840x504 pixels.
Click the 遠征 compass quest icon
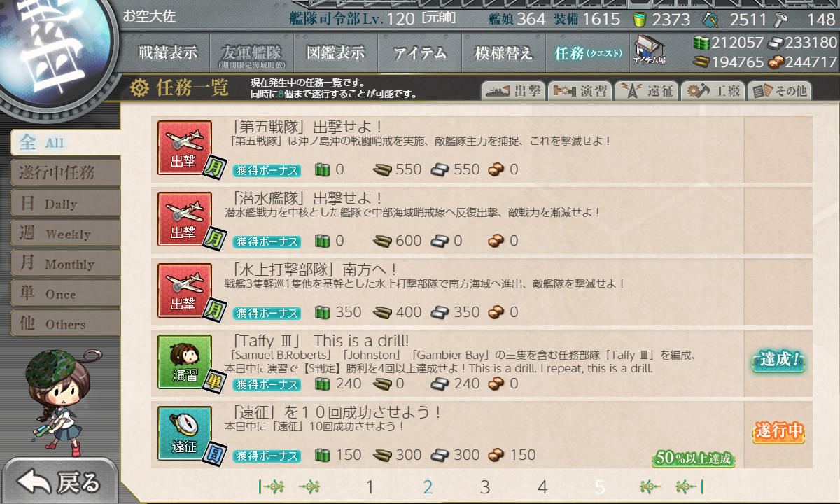[x=185, y=434]
